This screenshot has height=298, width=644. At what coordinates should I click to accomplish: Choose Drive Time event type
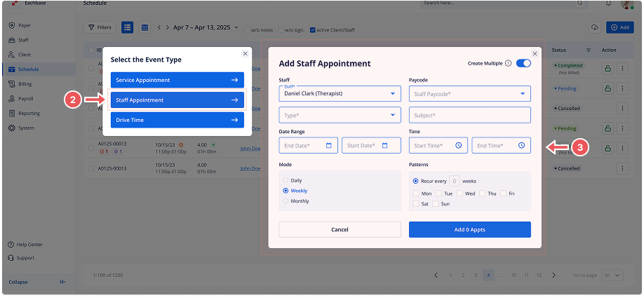click(177, 121)
